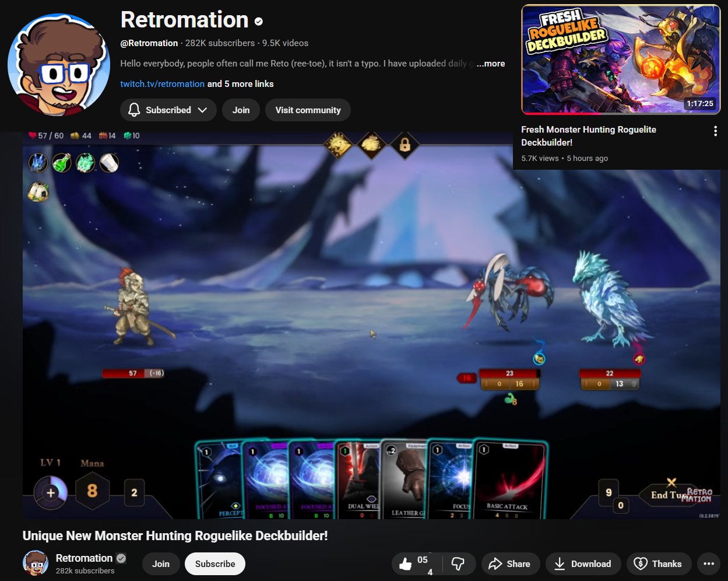Click the locked stage diamond icon
728x581 pixels.
coord(405,145)
